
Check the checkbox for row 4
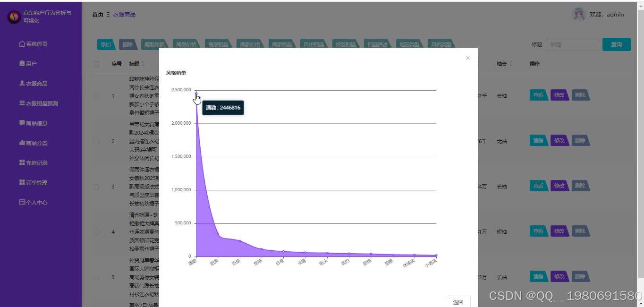tap(96, 232)
